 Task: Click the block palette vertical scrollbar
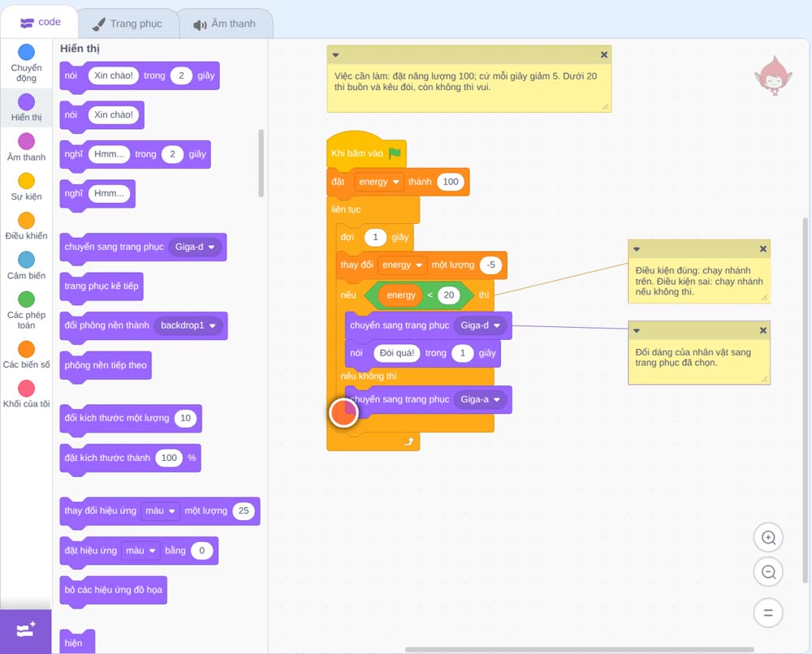pyautogui.click(x=261, y=163)
